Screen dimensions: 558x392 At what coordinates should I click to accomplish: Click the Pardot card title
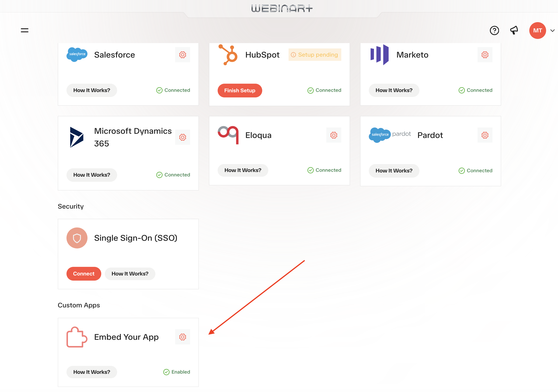(430, 135)
